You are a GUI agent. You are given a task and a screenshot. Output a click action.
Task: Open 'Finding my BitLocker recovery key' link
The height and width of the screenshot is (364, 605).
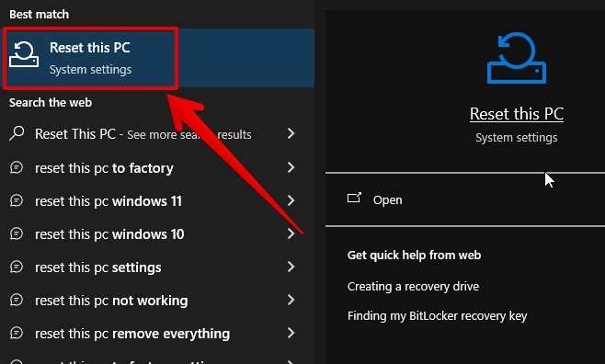tap(437, 316)
